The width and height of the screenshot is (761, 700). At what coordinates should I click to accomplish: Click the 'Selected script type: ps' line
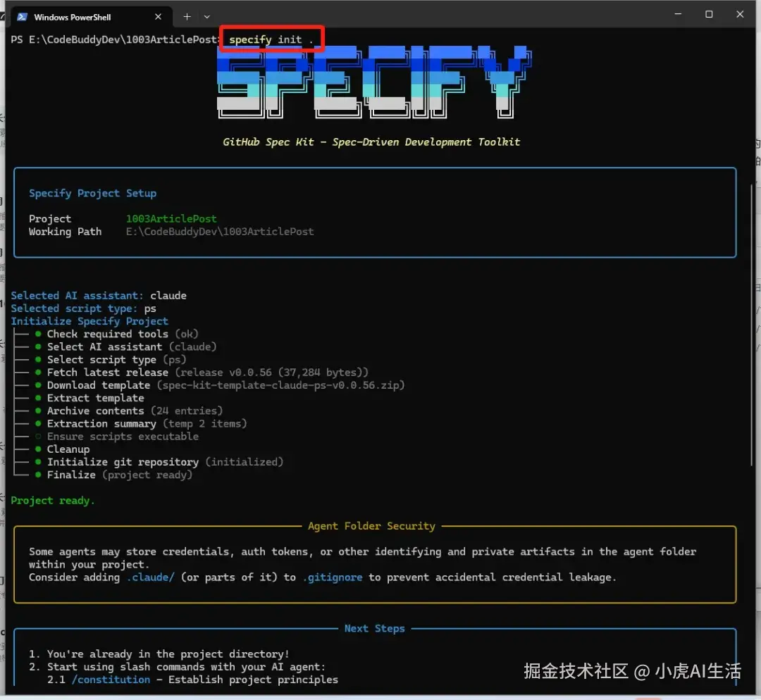[83, 308]
